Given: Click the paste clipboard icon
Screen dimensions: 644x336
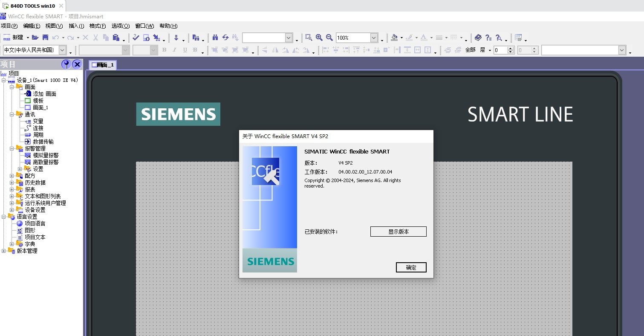Looking at the screenshot, I should coord(116,38).
